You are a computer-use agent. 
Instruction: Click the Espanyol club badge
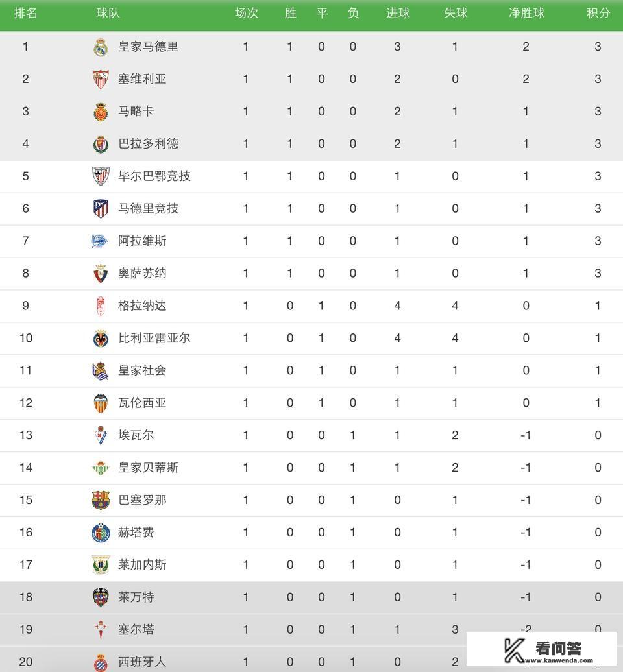[x=101, y=662]
